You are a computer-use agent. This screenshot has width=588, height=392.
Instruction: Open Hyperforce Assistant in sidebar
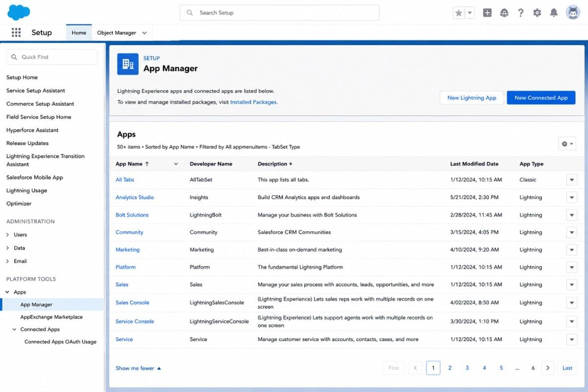click(32, 130)
